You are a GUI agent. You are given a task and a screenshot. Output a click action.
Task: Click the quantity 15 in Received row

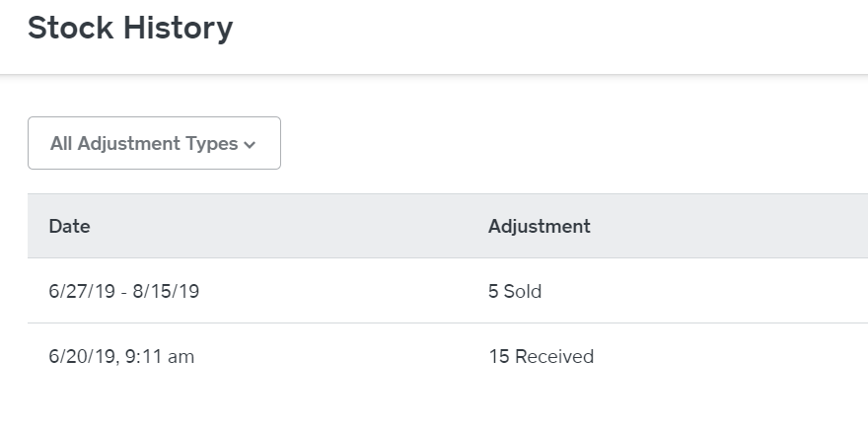click(x=498, y=356)
